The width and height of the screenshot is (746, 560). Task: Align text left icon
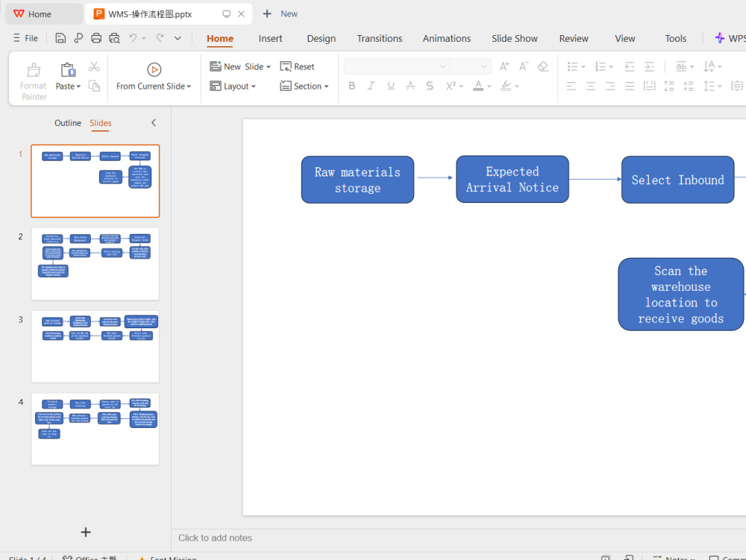(571, 86)
